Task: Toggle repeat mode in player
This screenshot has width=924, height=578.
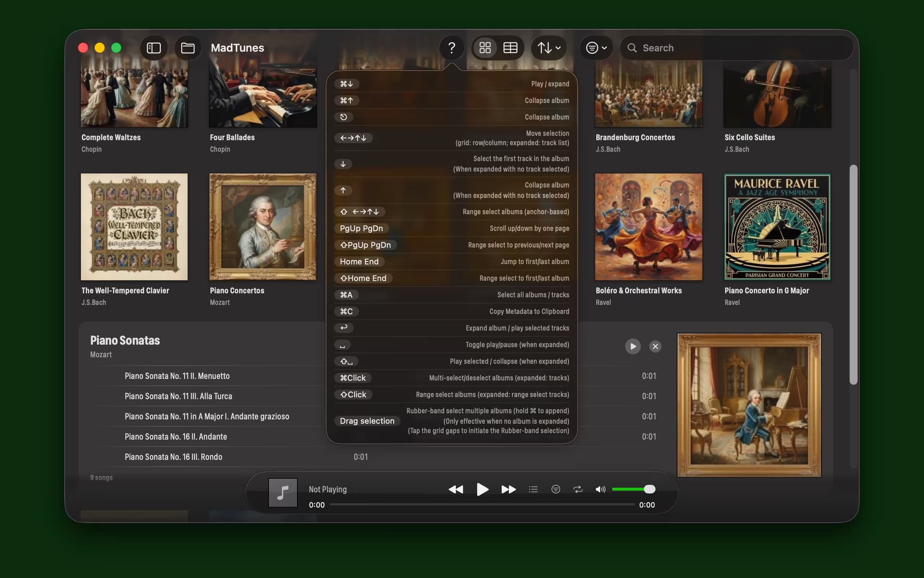Action: [578, 489]
